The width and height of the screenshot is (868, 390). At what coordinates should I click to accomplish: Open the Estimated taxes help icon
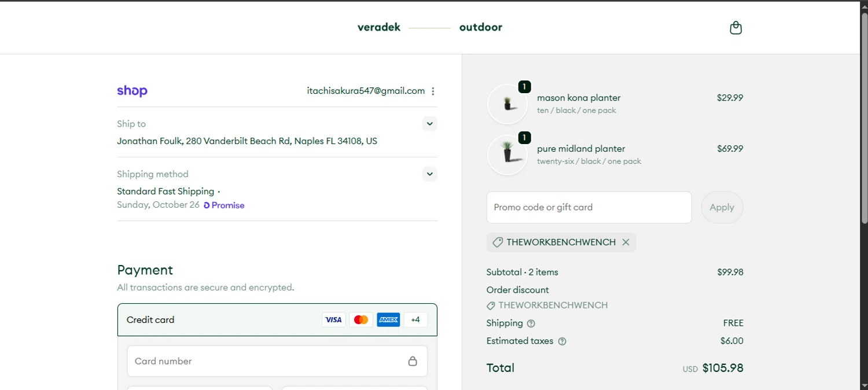562,341
